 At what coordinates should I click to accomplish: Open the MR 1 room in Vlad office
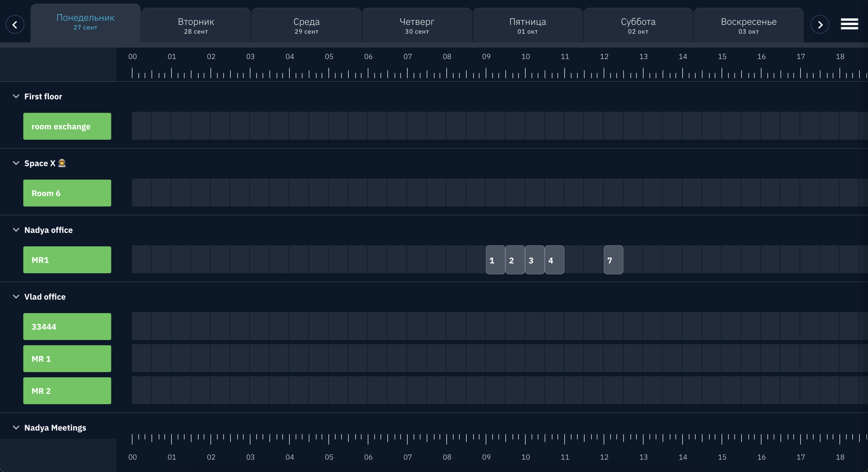coord(67,359)
